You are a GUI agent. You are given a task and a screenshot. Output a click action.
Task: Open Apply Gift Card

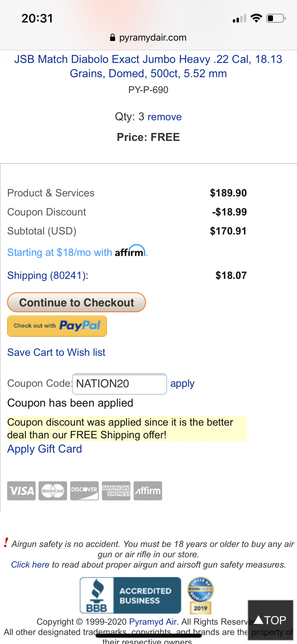point(45,449)
